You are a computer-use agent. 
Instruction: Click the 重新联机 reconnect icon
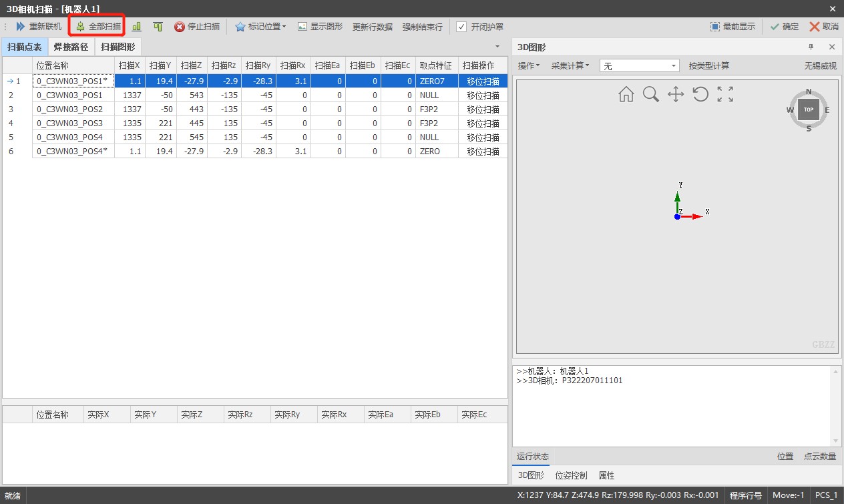coord(21,27)
